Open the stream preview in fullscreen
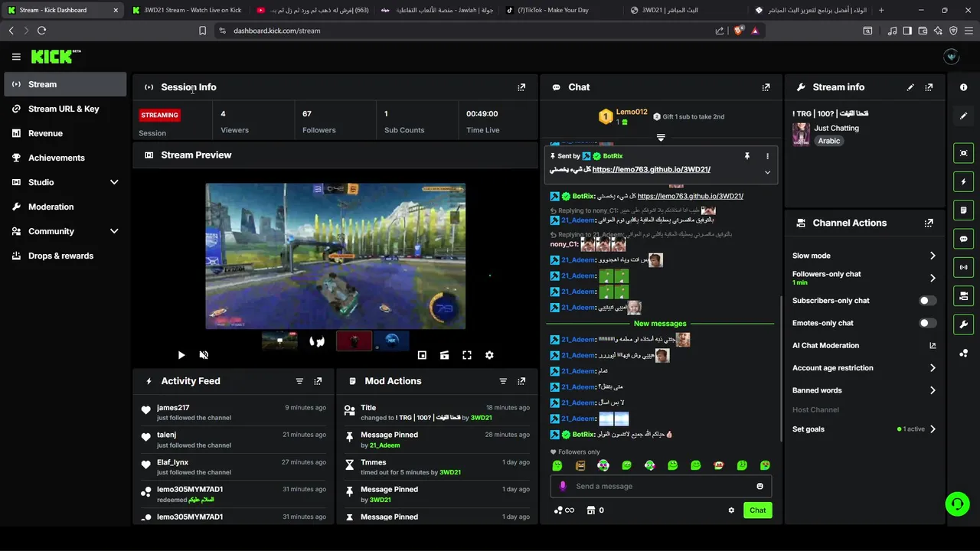 coord(467,355)
